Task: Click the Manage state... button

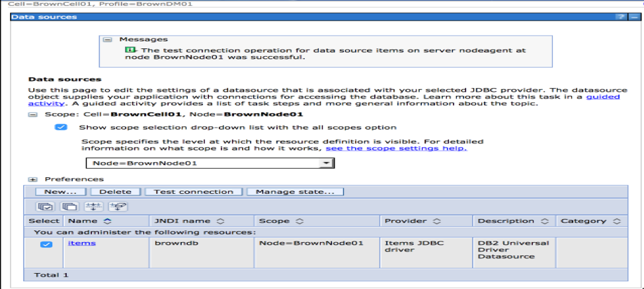Action: 295,192
